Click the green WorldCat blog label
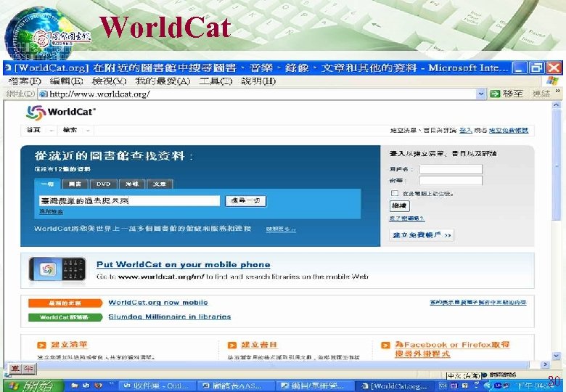Screen dimensions: 566x392 (65, 317)
